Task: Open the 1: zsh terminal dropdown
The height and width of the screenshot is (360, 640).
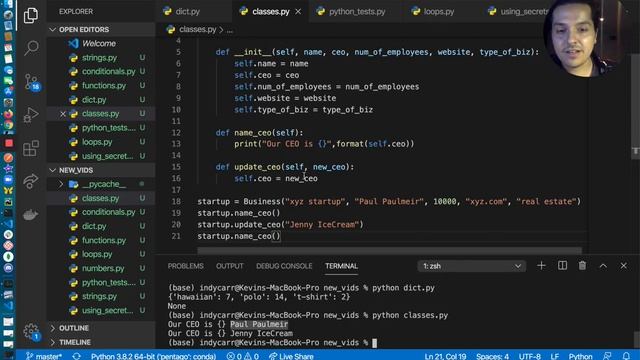Action: pyautogui.click(x=471, y=266)
